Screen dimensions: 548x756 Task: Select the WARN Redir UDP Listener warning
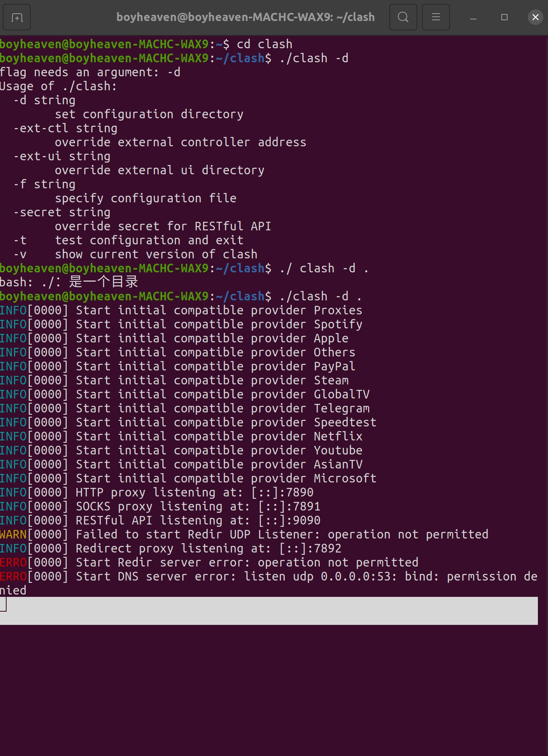pos(244,534)
